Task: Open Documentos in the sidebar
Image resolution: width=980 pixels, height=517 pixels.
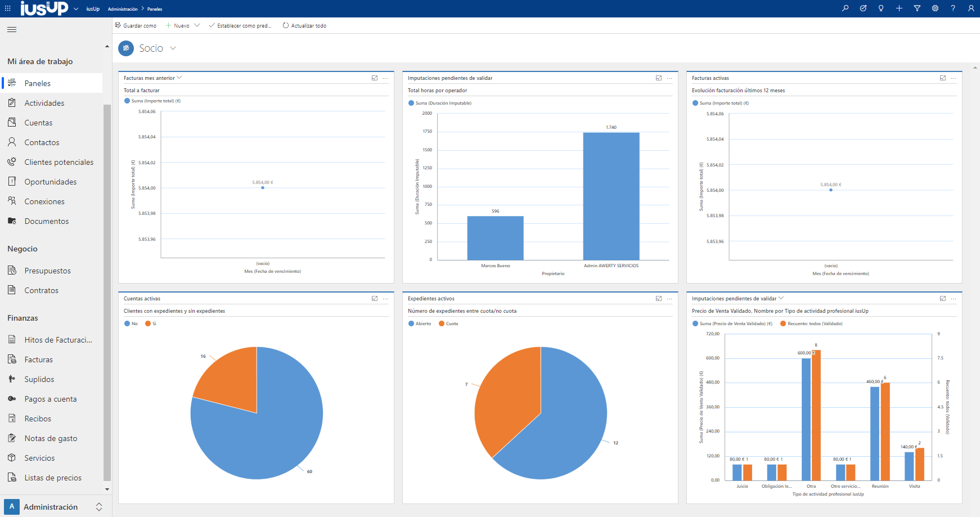Action: tap(52, 221)
